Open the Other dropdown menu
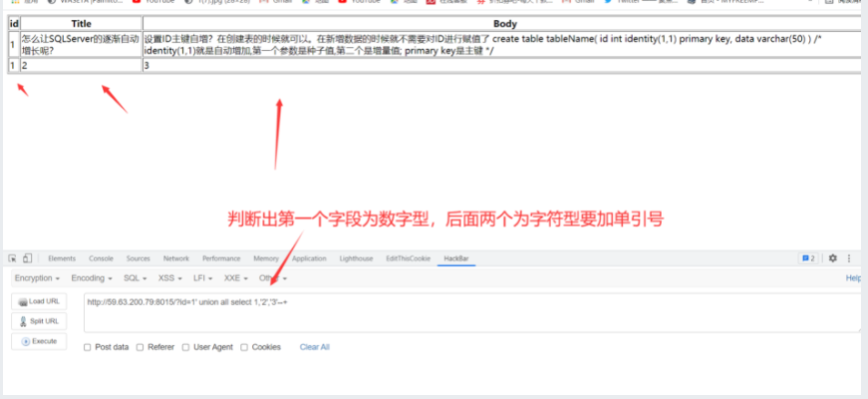 tap(273, 278)
